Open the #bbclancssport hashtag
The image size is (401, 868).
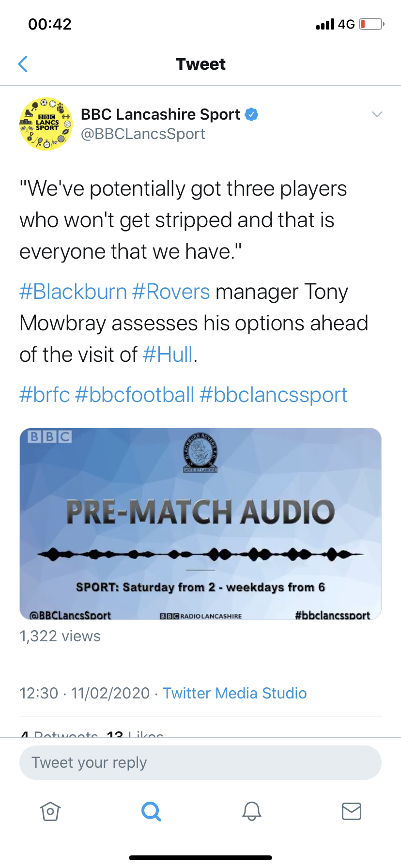(x=273, y=395)
